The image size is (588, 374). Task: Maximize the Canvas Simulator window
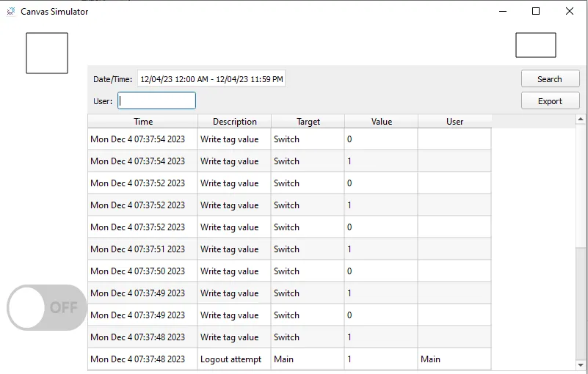536,11
